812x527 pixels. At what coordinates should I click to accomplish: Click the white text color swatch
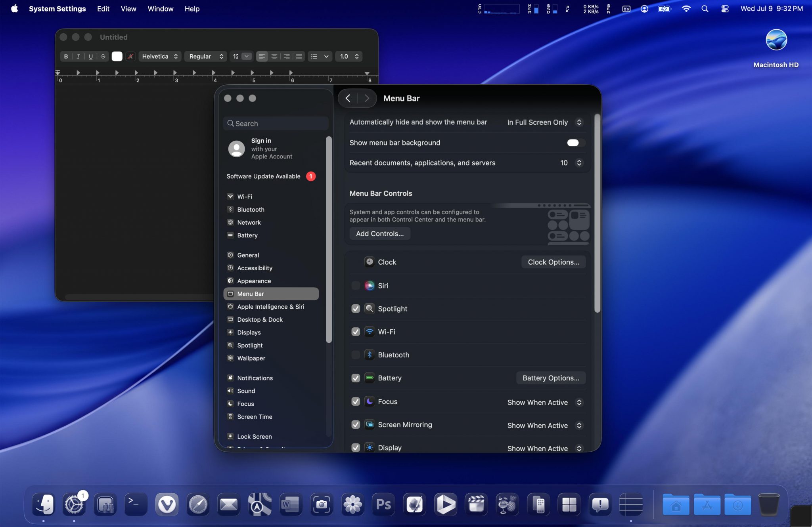point(117,57)
